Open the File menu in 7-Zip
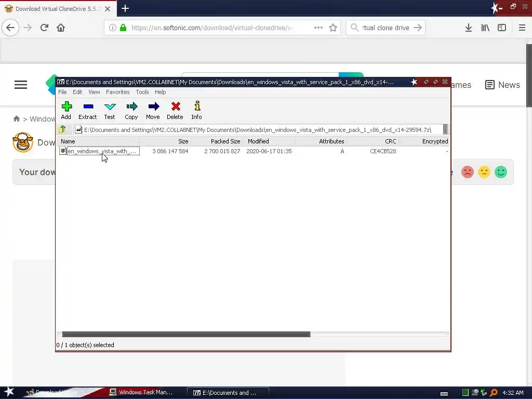This screenshot has width=532, height=399. [62, 92]
